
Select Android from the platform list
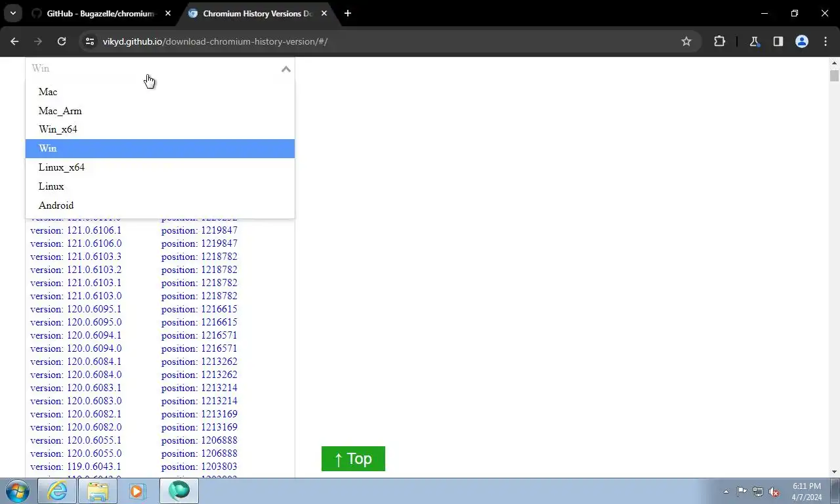coord(160,205)
